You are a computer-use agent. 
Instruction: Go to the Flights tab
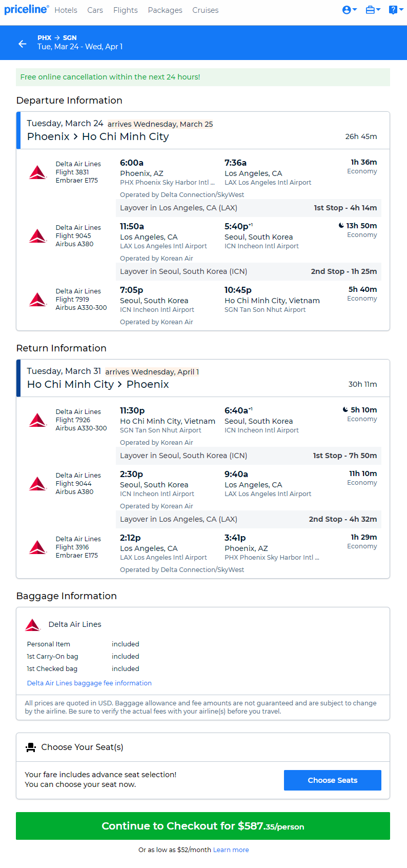coord(126,10)
